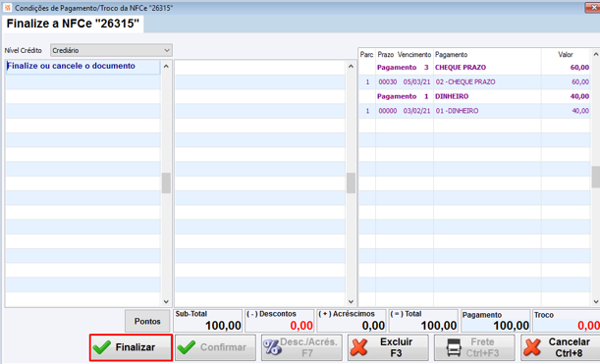Click the 'Finalize a NFCe "26315"' heading
The image size is (600, 364).
click(73, 24)
